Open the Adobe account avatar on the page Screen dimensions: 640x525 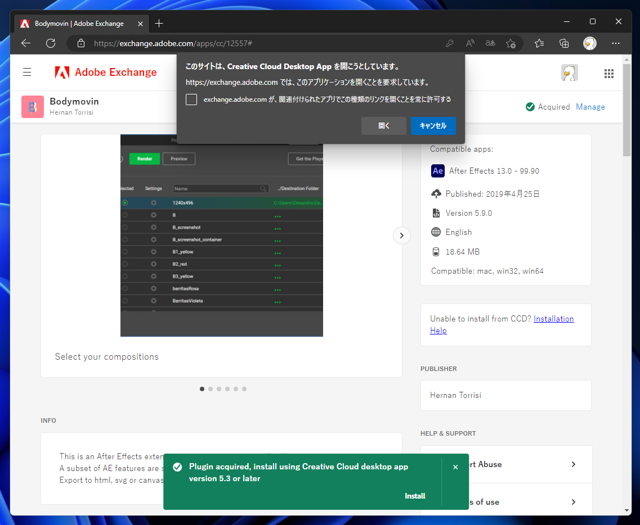click(x=569, y=73)
